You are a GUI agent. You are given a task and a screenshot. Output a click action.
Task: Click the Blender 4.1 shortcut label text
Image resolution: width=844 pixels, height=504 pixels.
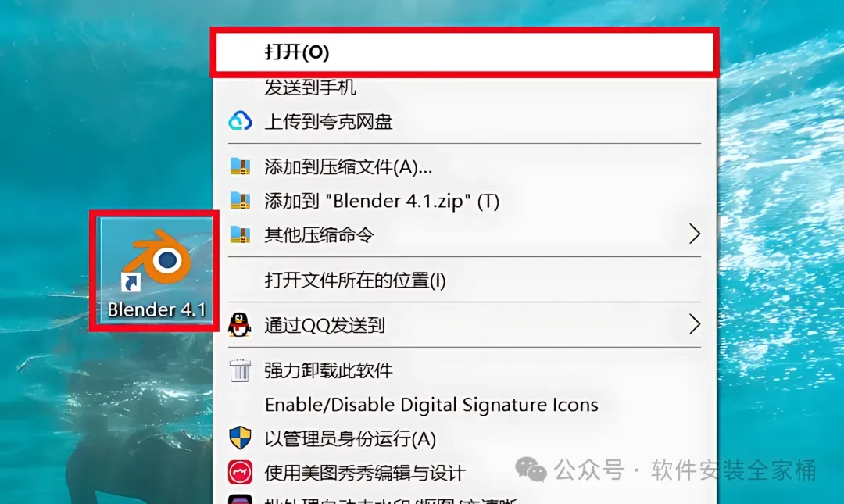[x=156, y=309]
